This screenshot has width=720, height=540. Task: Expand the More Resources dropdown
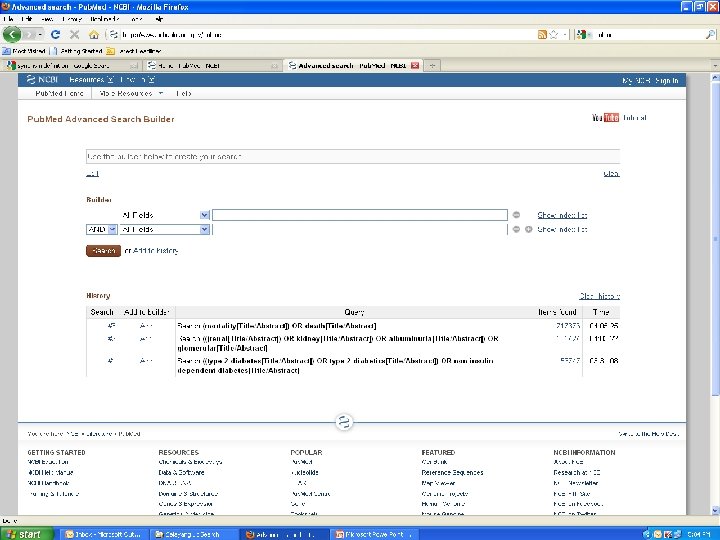point(131,93)
